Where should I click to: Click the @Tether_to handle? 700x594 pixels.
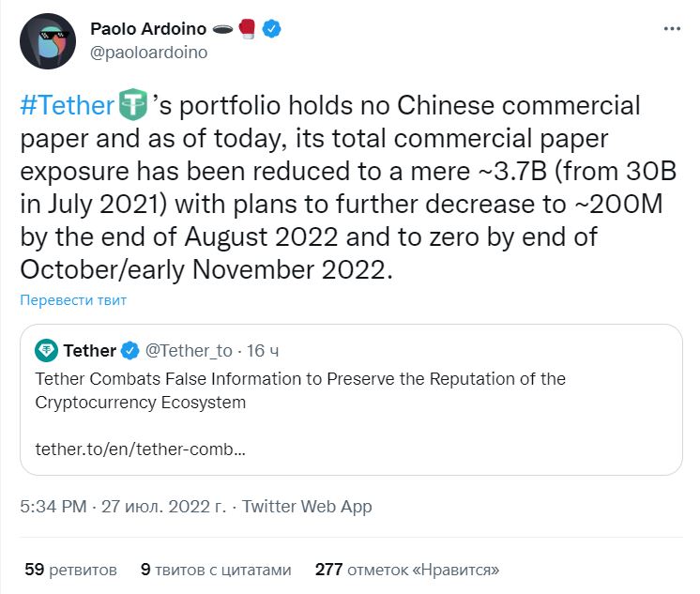[x=189, y=351]
